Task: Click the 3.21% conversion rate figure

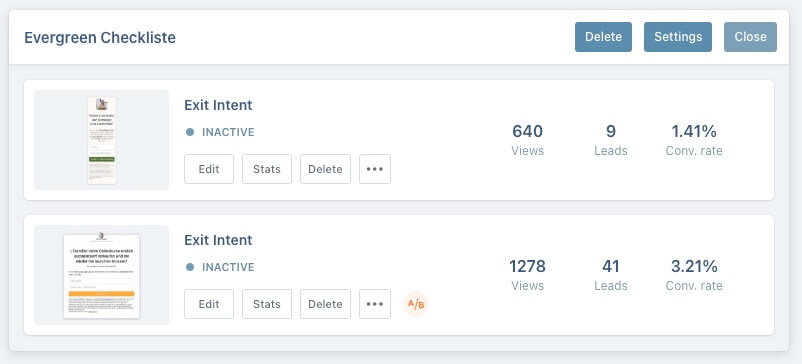Action: pyautogui.click(x=694, y=266)
